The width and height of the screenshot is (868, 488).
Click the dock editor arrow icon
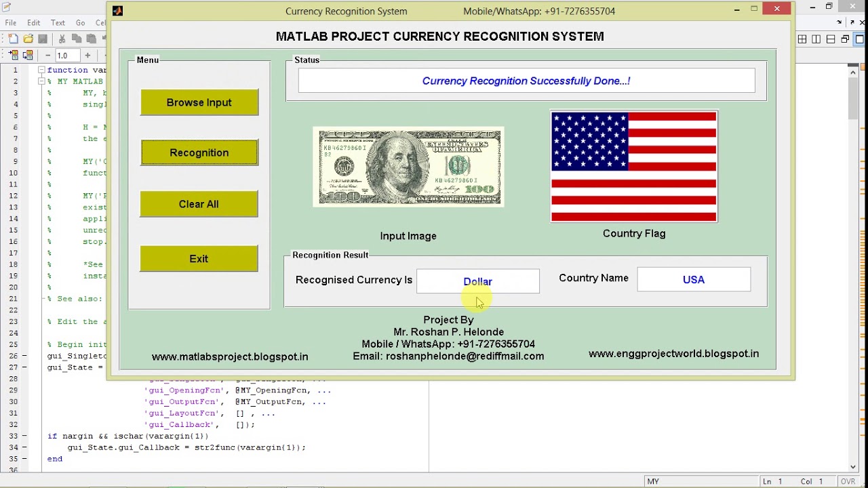click(840, 22)
